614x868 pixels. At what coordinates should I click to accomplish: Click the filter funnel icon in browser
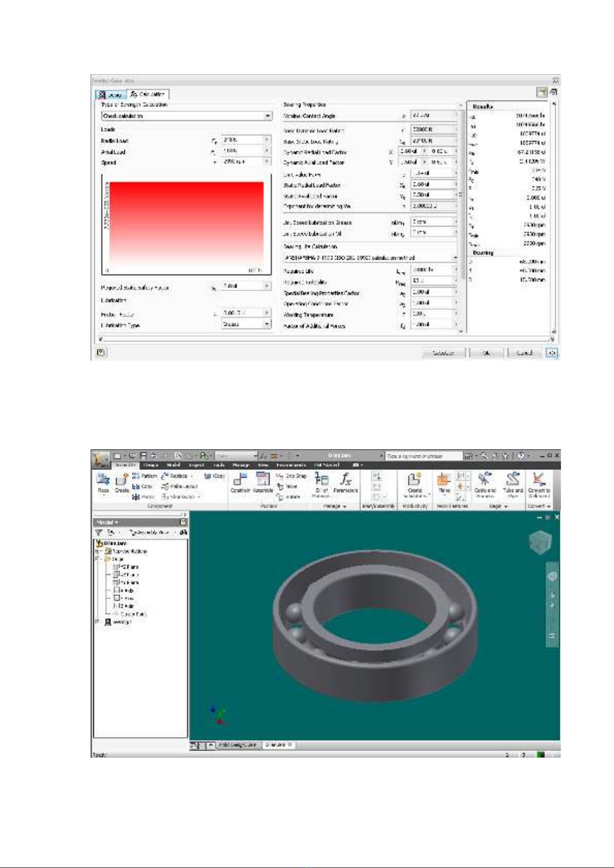[99, 533]
